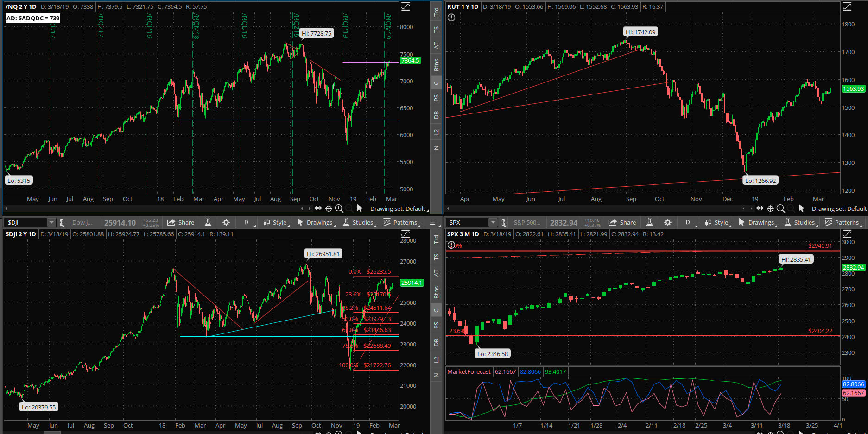Open Drawing set: Default menu on /NQ chart
This screenshot has height=434, width=868.
point(399,208)
